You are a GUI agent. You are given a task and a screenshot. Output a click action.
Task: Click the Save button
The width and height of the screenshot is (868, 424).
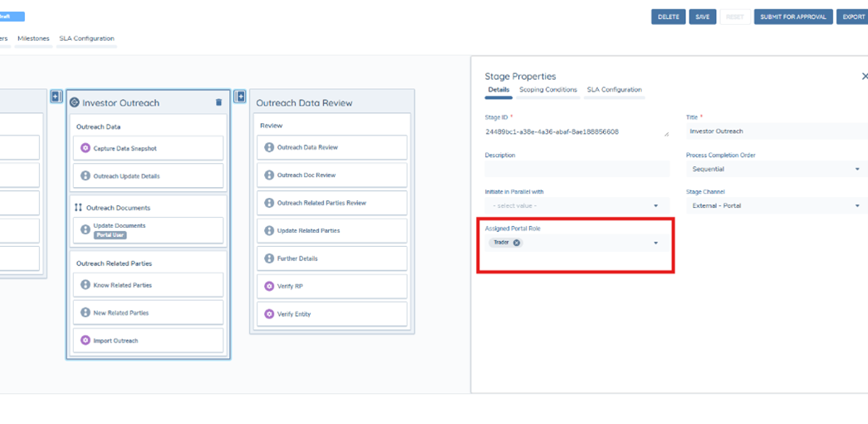pos(702,17)
